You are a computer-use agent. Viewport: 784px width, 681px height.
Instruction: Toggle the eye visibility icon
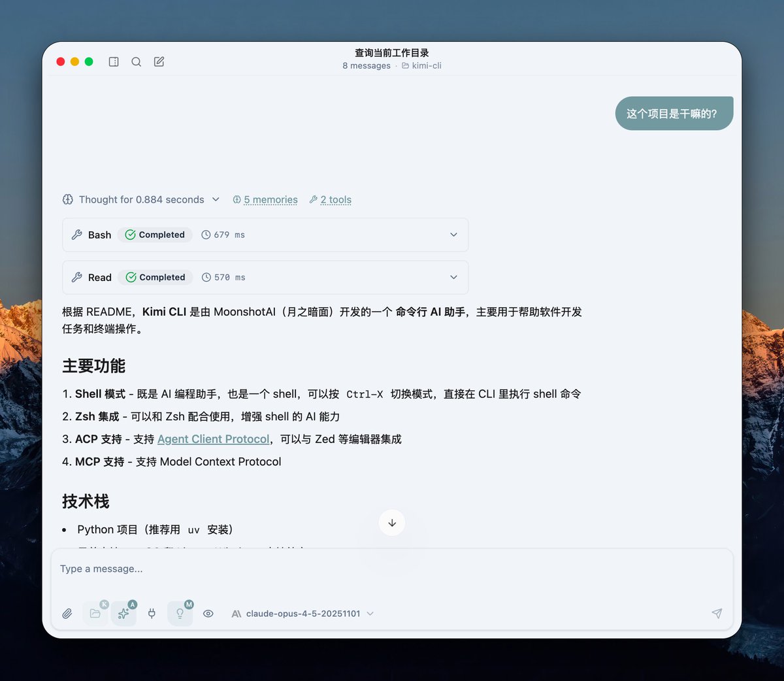[x=208, y=614]
